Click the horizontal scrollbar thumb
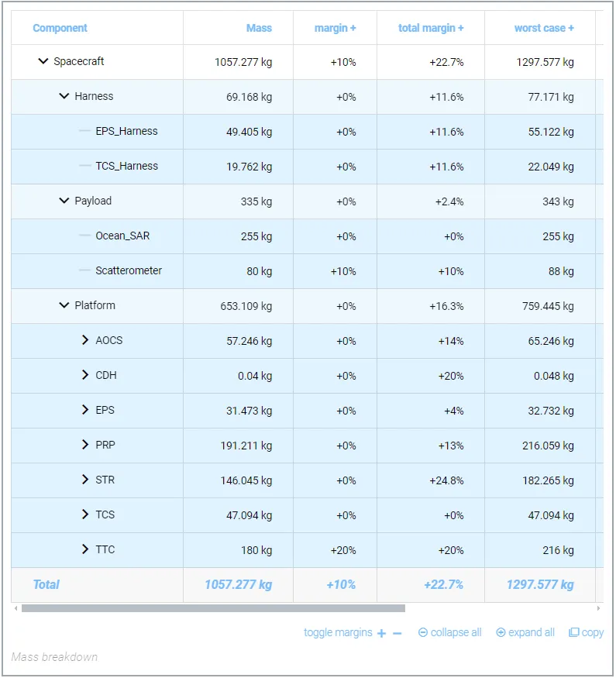This screenshot has height=678, width=616. [213, 608]
